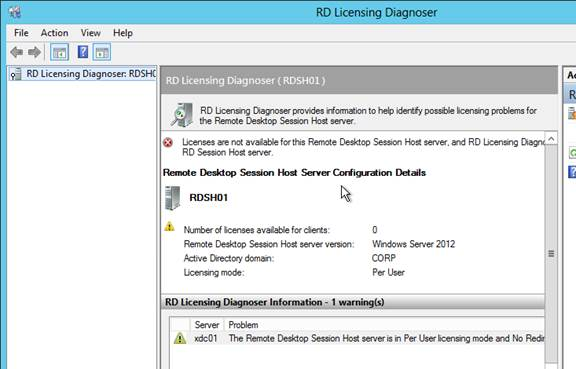The height and width of the screenshot is (369, 576).
Task: Click the yellow warning icon in the xdc01 row
Action: click(x=180, y=338)
